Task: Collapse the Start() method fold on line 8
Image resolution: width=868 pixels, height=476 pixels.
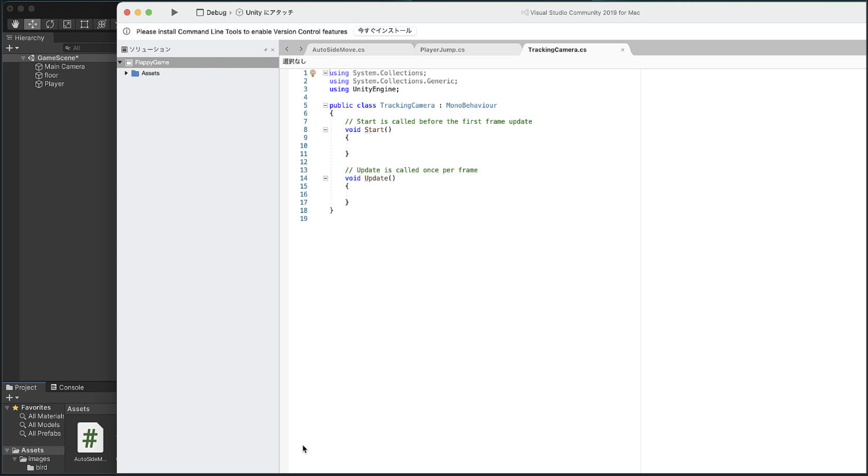Action: coord(325,130)
